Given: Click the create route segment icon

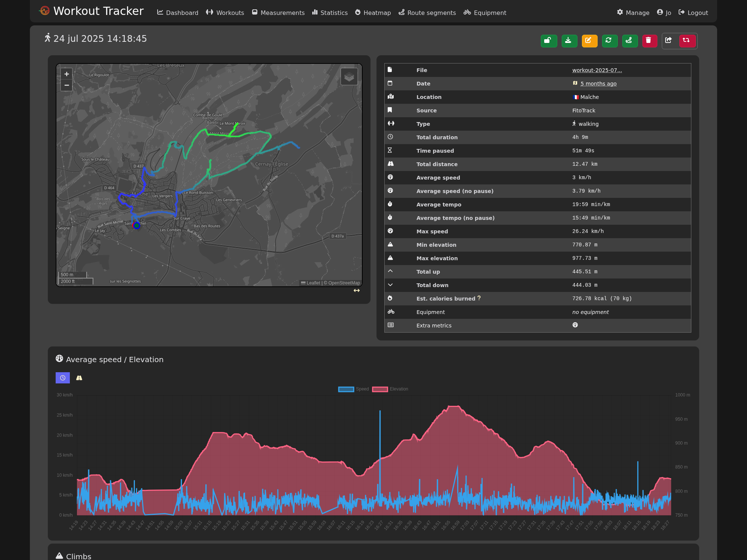Looking at the screenshot, I should (x=629, y=41).
